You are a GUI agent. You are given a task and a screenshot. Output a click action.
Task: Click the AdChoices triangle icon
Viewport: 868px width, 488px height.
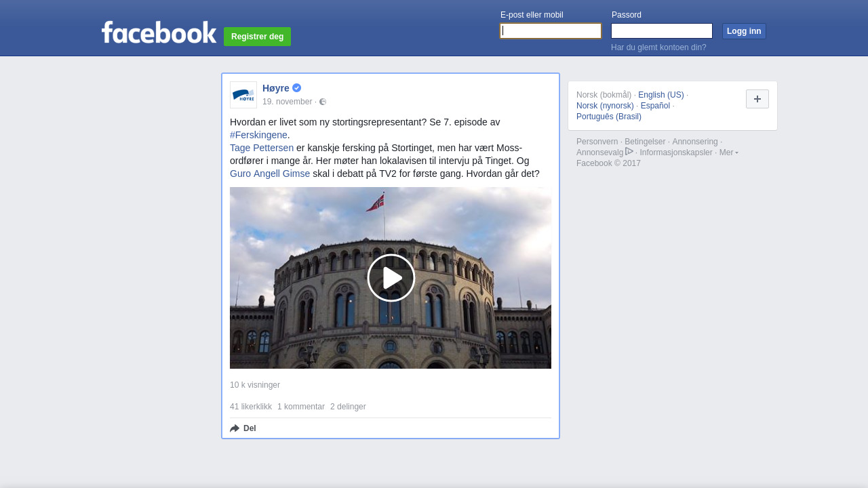tap(629, 152)
